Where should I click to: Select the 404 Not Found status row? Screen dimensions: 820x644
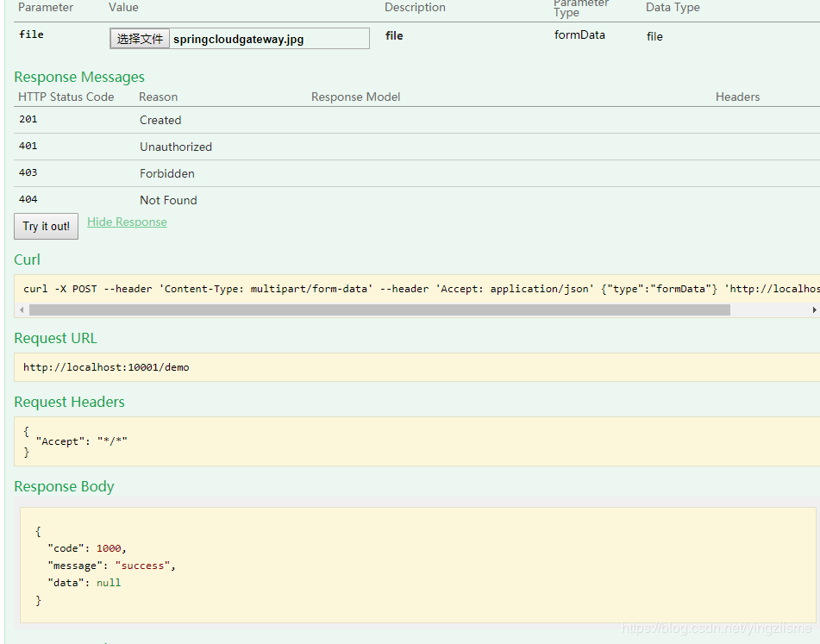coord(416,200)
